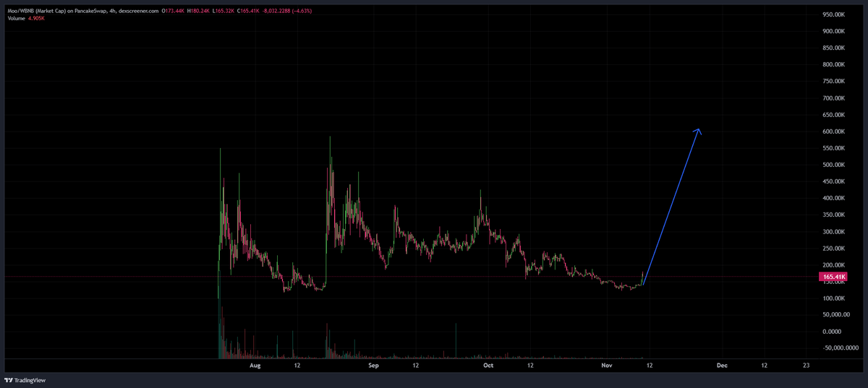Click the Moo/WBNB chart title
Screen dimensions: 868x388
(x=84, y=11)
